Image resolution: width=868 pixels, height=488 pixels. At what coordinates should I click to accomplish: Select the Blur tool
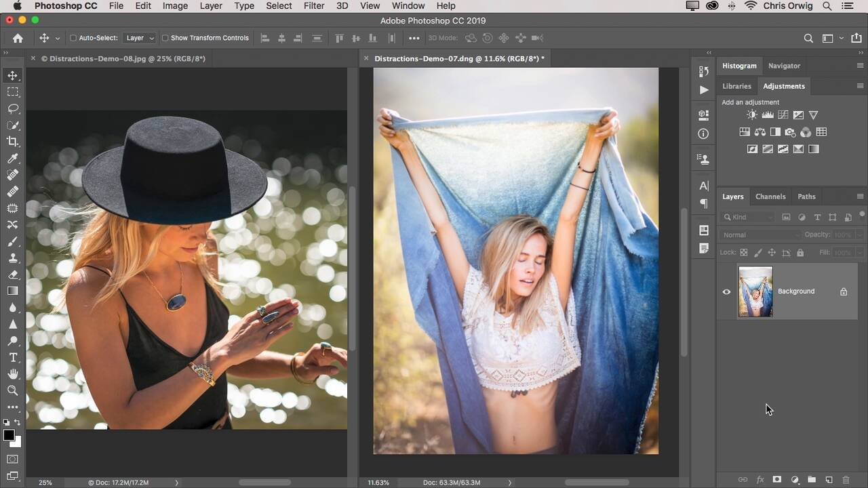pos(13,308)
